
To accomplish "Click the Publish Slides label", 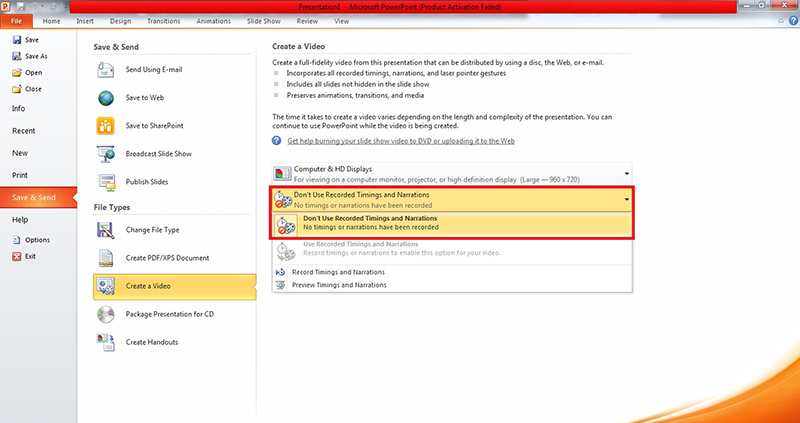I will tap(147, 182).
